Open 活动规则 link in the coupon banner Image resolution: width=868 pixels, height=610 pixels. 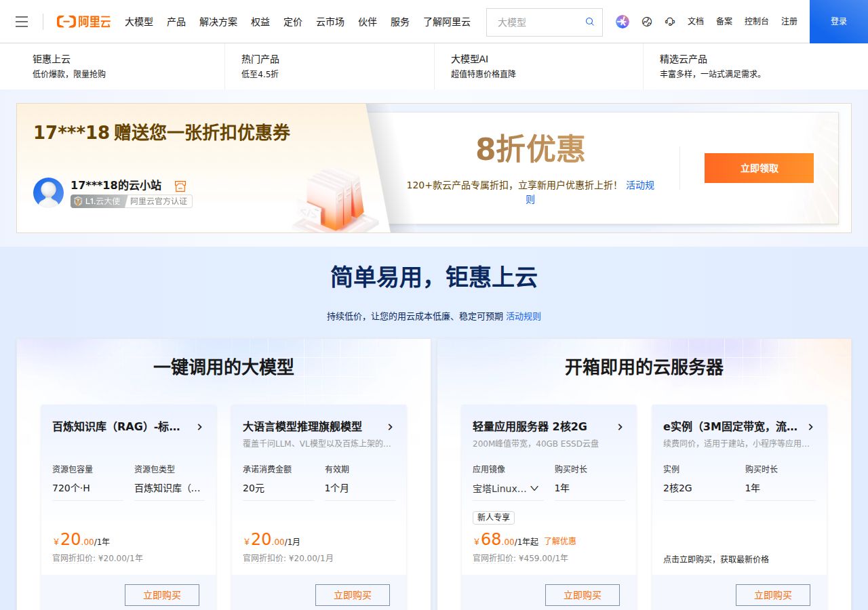[640, 185]
